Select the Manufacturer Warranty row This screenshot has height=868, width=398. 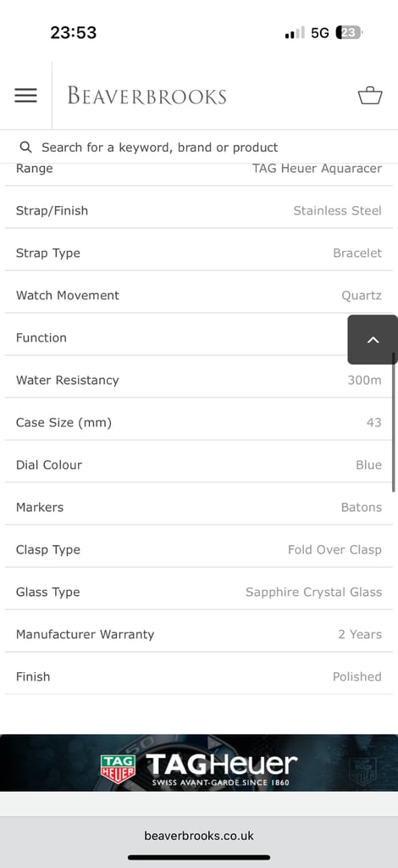tap(199, 634)
